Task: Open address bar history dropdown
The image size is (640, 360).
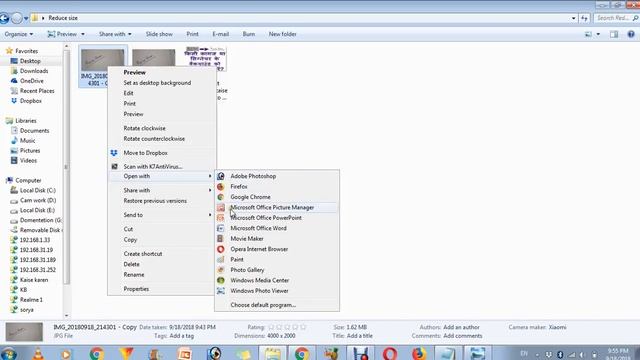Action: (x=573, y=18)
